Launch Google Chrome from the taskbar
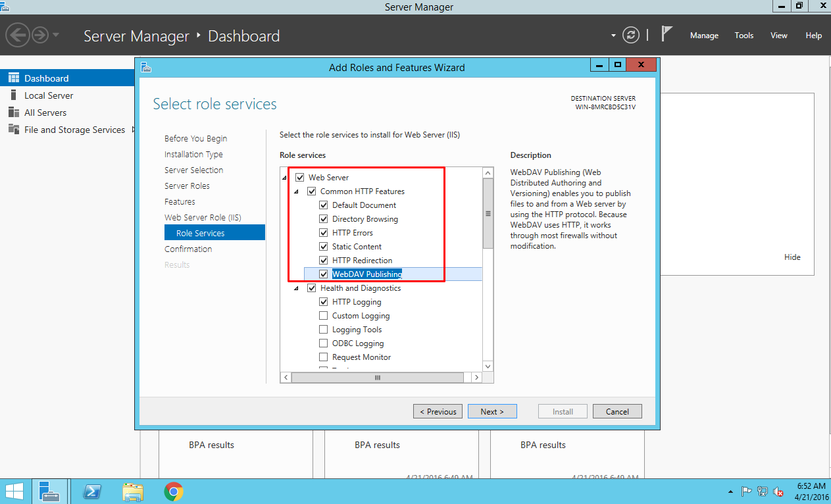This screenshot has width=831, height=504. pos(174,491)
